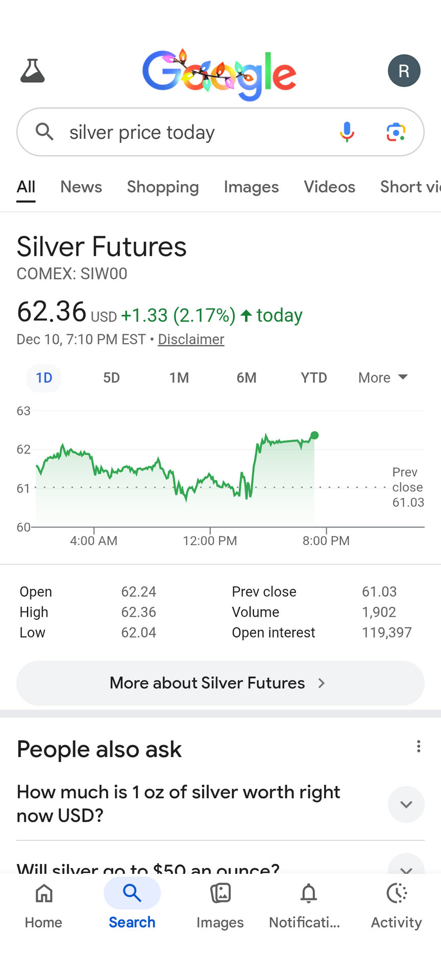Image resolution: width=441 pixels, height=980 pixels.
Task: Switch to the News tab
Action: (x=81, y=187)
